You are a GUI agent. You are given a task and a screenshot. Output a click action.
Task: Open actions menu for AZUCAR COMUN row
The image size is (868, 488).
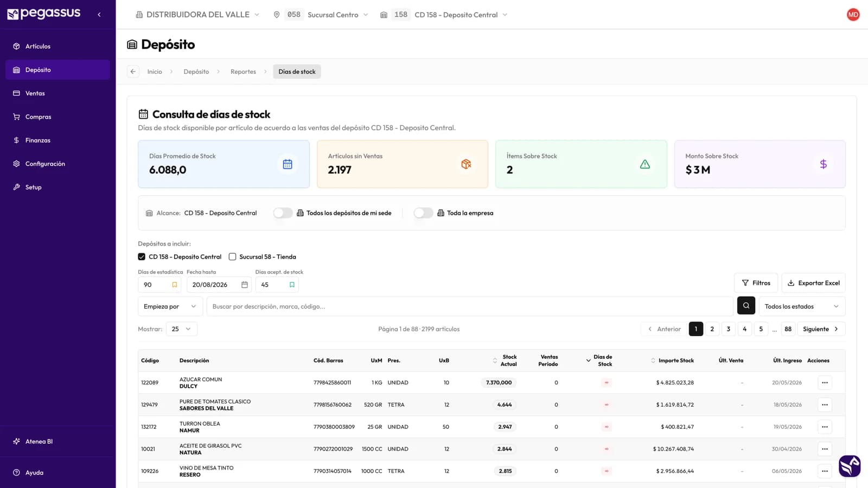pyautogui.click(x=825, y=383)
